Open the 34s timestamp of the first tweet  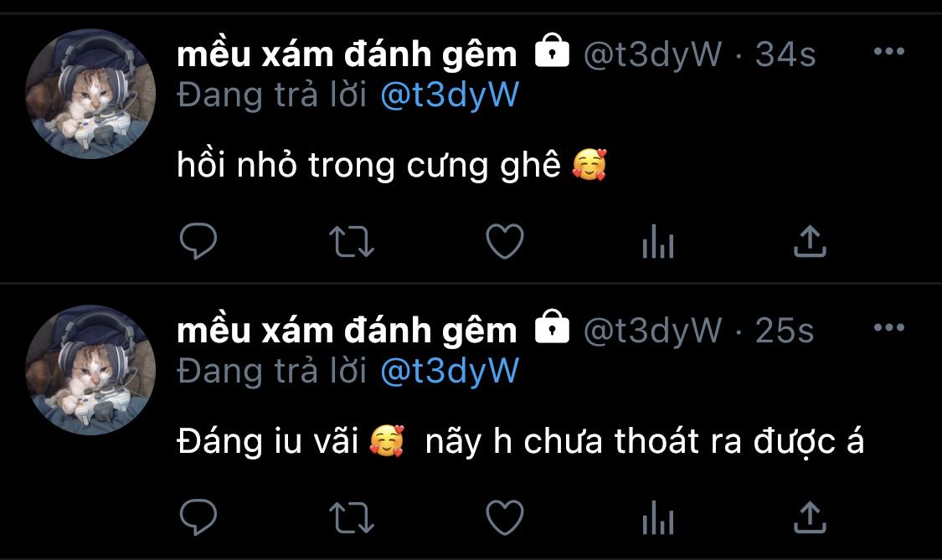click(785, 54)
